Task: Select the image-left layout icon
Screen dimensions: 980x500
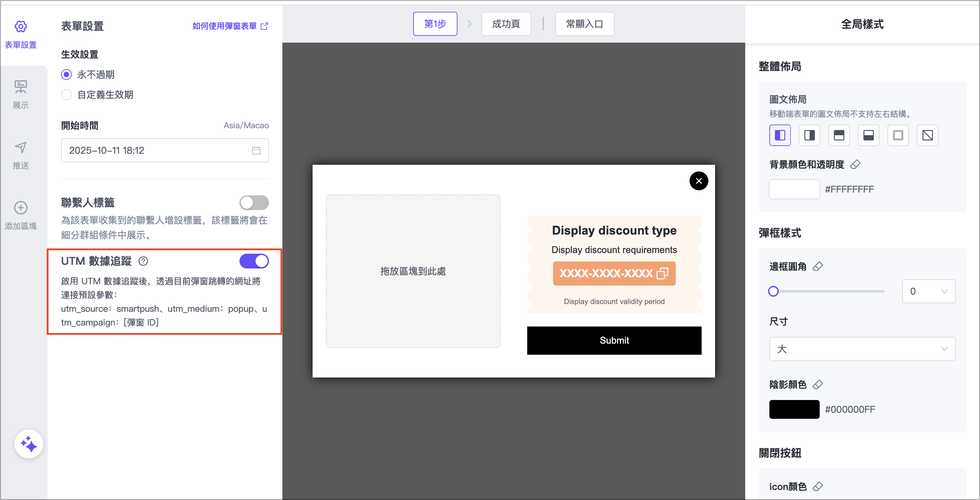Action: click(779, 135)
